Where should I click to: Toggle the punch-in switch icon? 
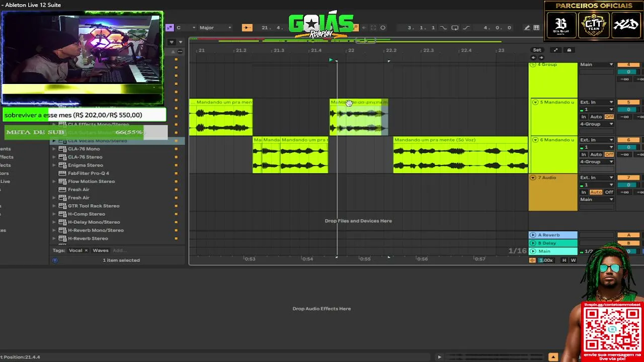[x=443, y=28]
